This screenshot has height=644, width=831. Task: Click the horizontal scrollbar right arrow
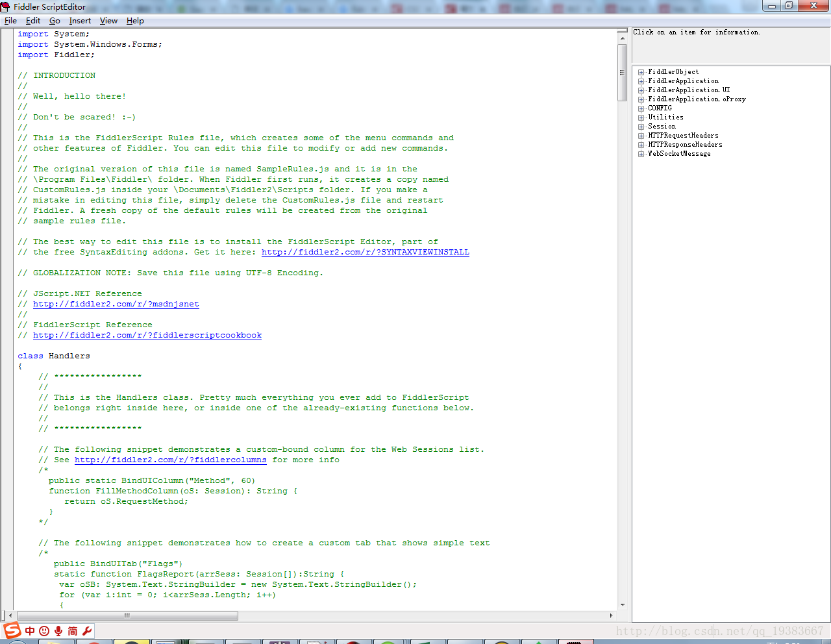pos(611,615)
